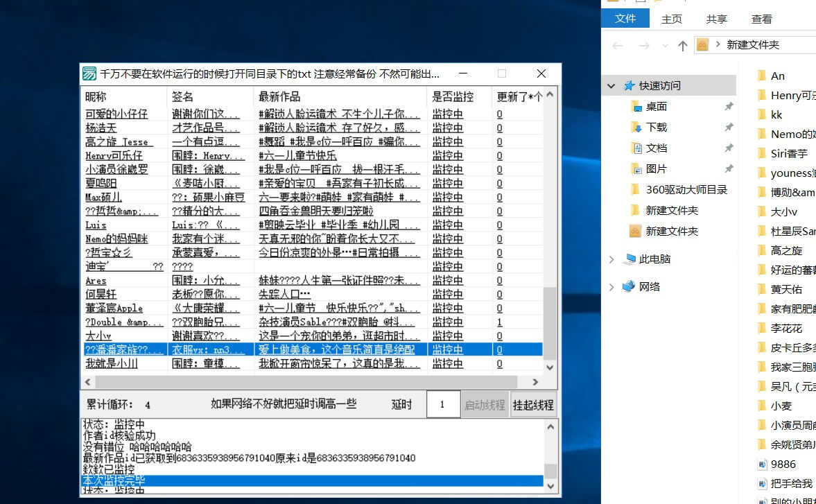
Task: Open the 文件 tab in Explorer
Action: click(x=625, y=19)
